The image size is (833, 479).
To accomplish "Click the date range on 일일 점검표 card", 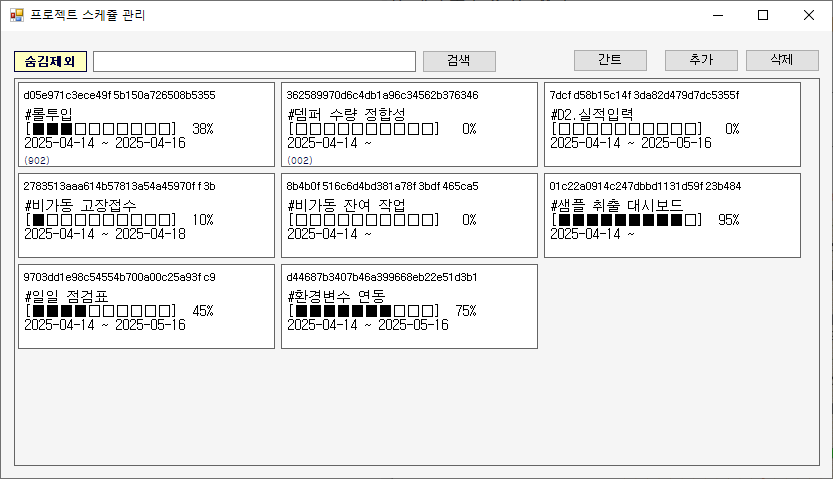I will [x=105, y=324].
